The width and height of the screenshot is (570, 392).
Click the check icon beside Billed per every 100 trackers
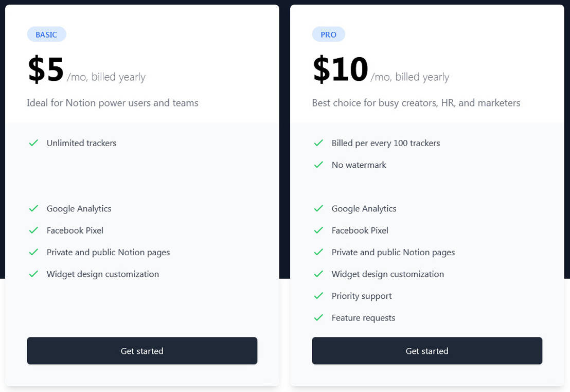tap(318, 143)
